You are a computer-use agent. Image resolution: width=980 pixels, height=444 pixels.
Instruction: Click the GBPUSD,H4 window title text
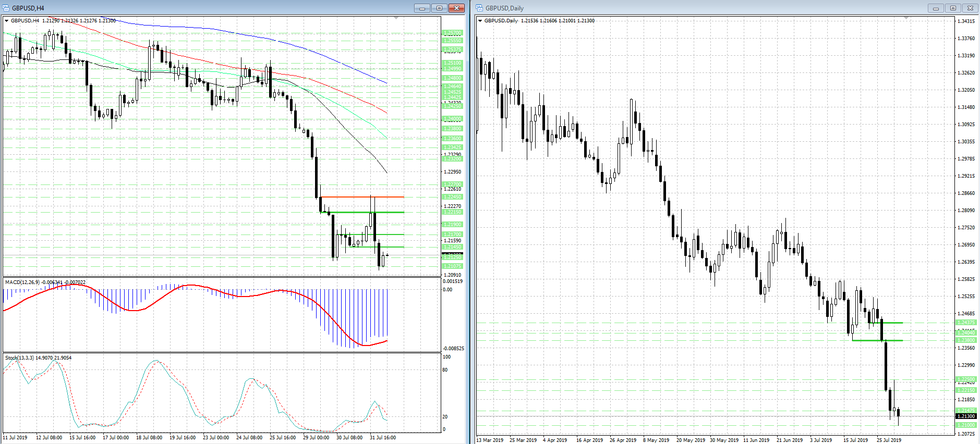[x=28, y=8]
